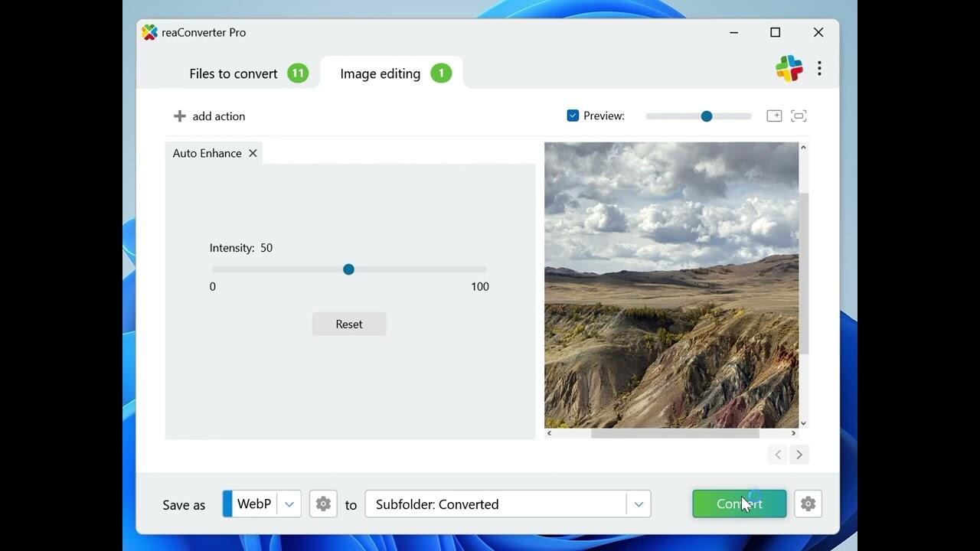Viewport: 980px width, 551px height.
Task: Click the zoom-in preview icon
Action: 774,116
